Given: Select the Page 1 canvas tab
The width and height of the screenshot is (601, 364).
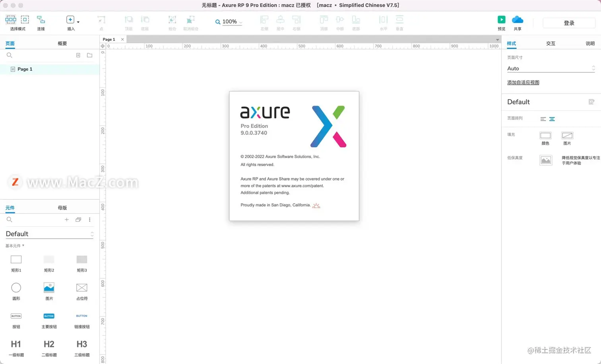Looking at the screenshot, I should click(109, 39).
